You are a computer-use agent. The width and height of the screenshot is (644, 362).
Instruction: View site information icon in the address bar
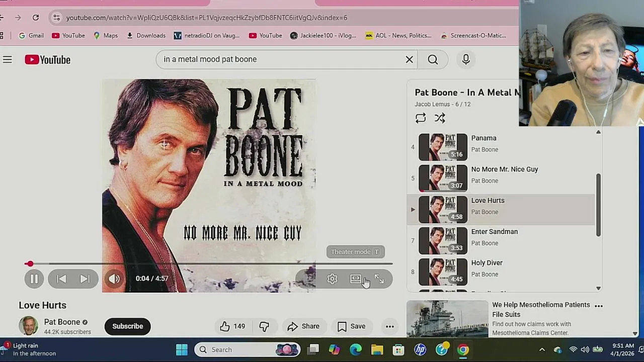tap(57, 18)
